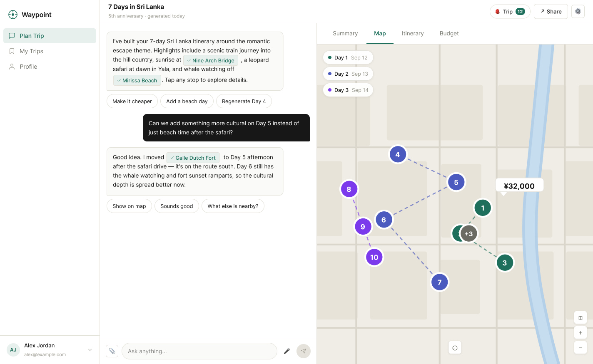This screenshot has height=364, width=593.
Task: Choose the Make it cheaper suggestion
Action: pos(132,102)
